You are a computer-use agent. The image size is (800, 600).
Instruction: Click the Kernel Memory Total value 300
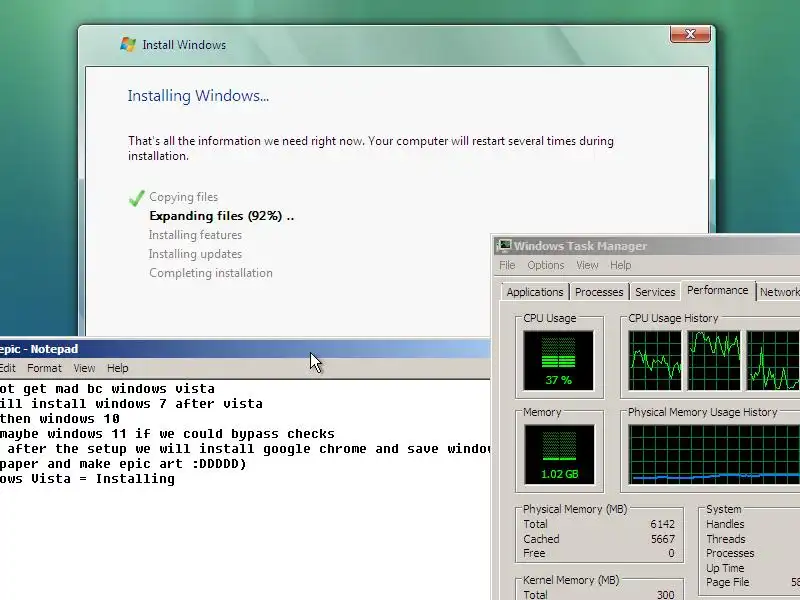pyautogui.click(x=665, y=594)
